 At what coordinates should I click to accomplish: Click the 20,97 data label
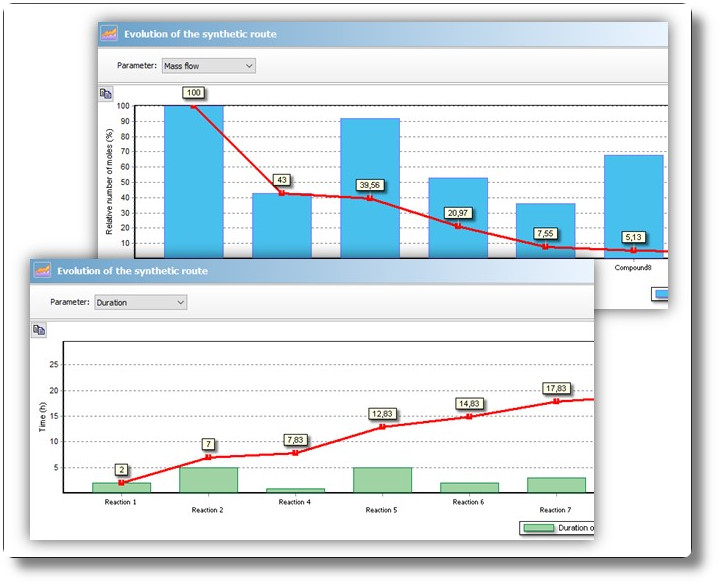tap(458, 213)
